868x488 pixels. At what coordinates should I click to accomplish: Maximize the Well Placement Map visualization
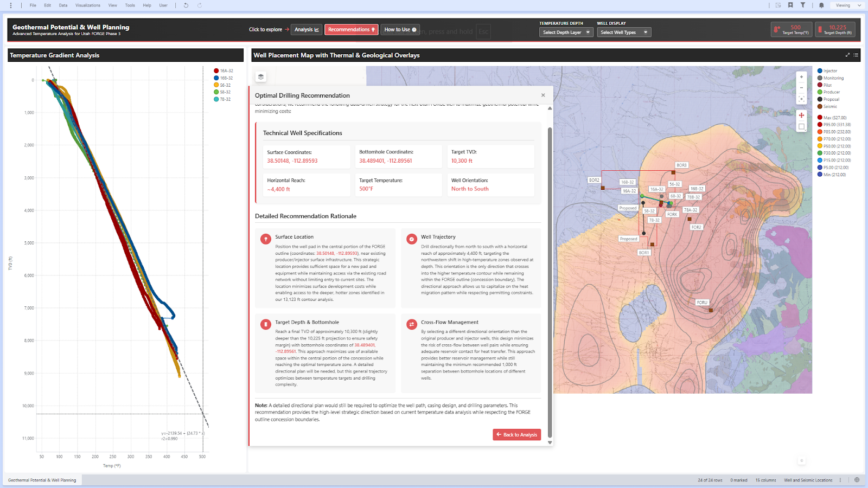coord(847,55)
